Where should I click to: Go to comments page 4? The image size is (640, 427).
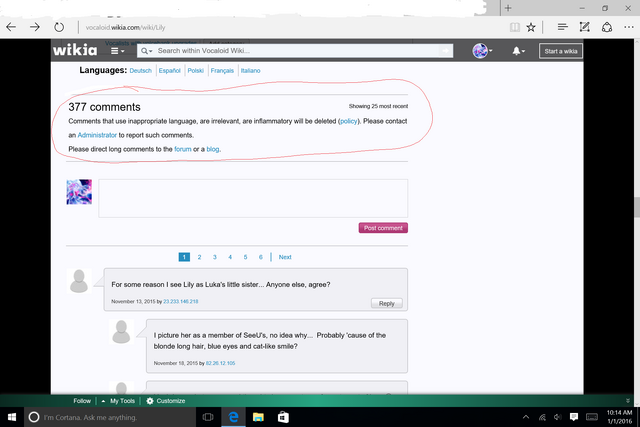(230, 257)
